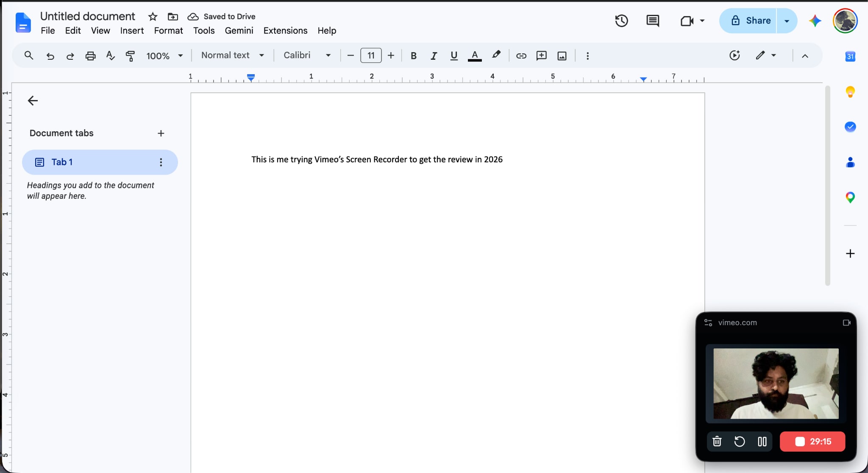Image resolution: width=868 pixels, height=473 pixels.
Task: Add a comment from toolbar
Action: (541, 56)
